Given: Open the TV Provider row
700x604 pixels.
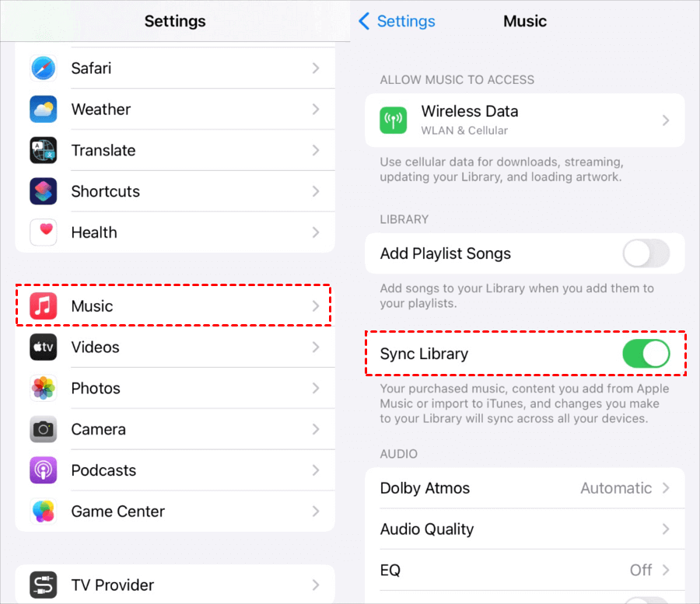Looking at the screenshot, I should (x=175, y=585).
